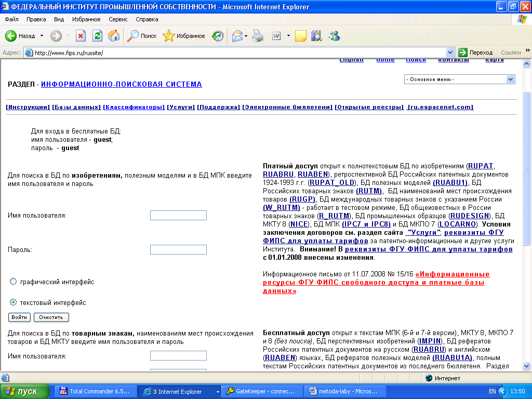Print the page with printer icon
Image resolution: width=532 pixels, height=399 pixels.
click(258, 36)
